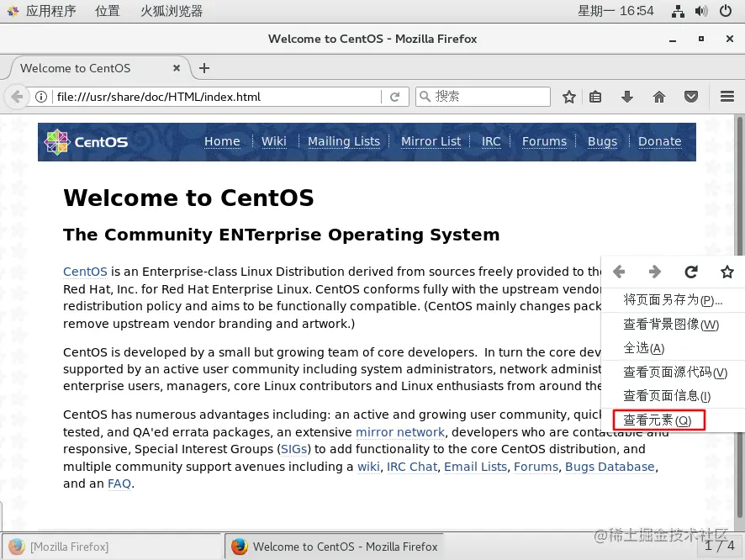
Task: Click Forums link in banner
Action: 544,141
